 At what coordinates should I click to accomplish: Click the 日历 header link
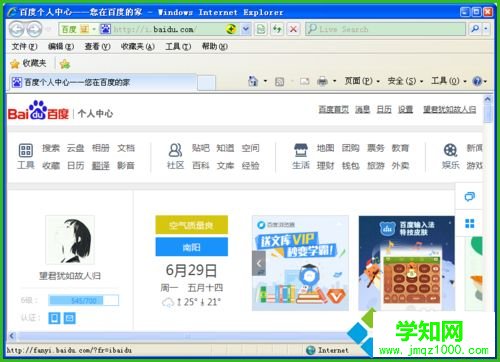tap(384, 109)
